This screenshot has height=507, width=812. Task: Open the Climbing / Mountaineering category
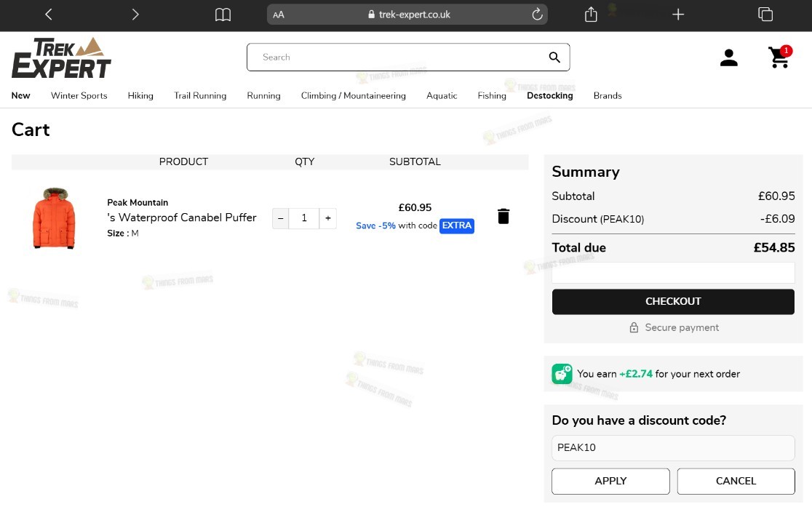coord(353,95)
